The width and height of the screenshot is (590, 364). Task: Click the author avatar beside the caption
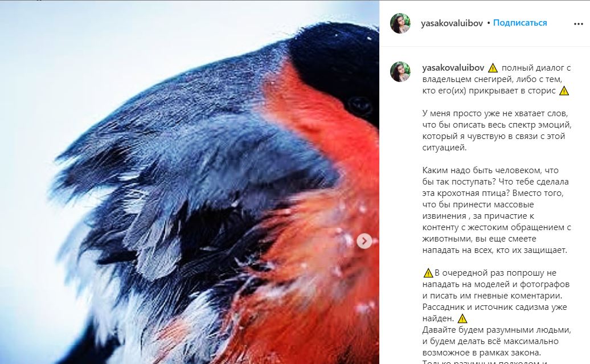point(400,72)
